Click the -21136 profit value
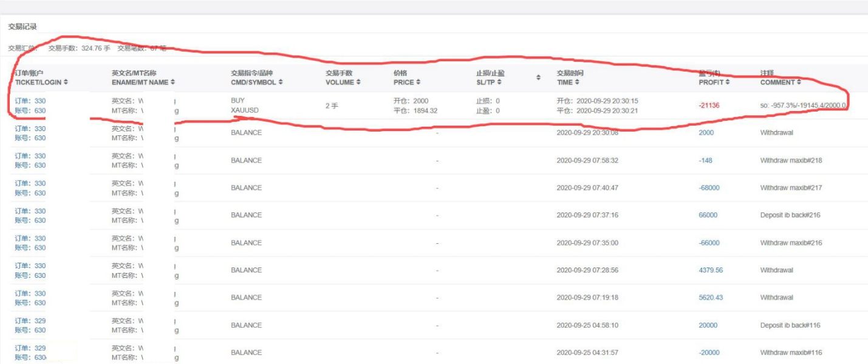The width and height of the screenshot is (868, 364). click(709, 106)
